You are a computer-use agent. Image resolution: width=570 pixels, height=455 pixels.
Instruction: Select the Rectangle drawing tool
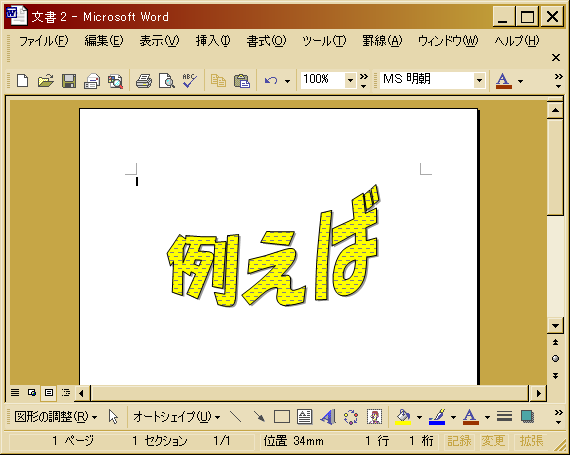tap(282, 416)
